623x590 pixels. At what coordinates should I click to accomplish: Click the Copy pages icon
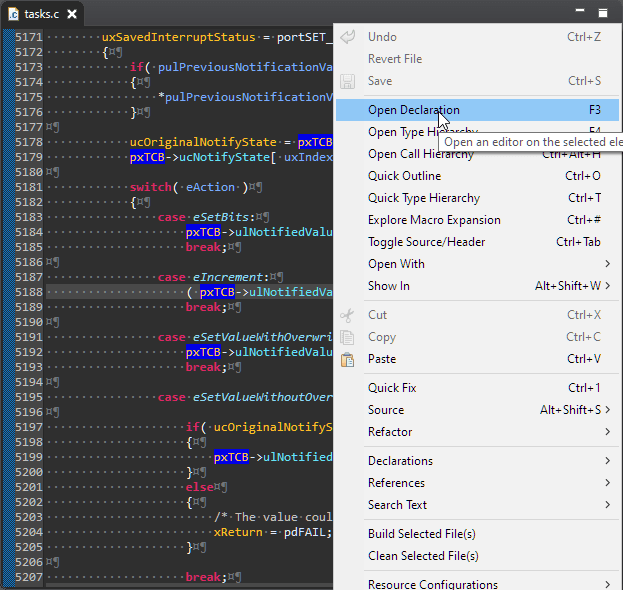pos(347,337)
